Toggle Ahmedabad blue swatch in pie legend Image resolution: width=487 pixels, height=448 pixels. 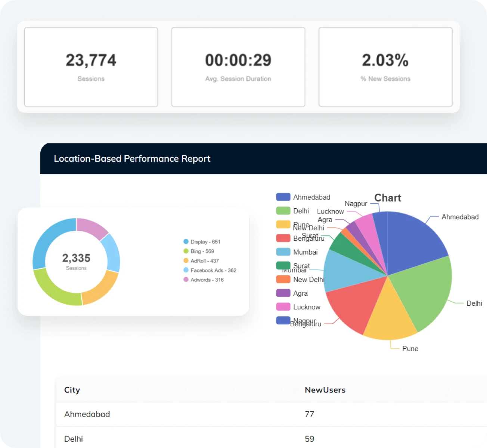click(283, 197)
